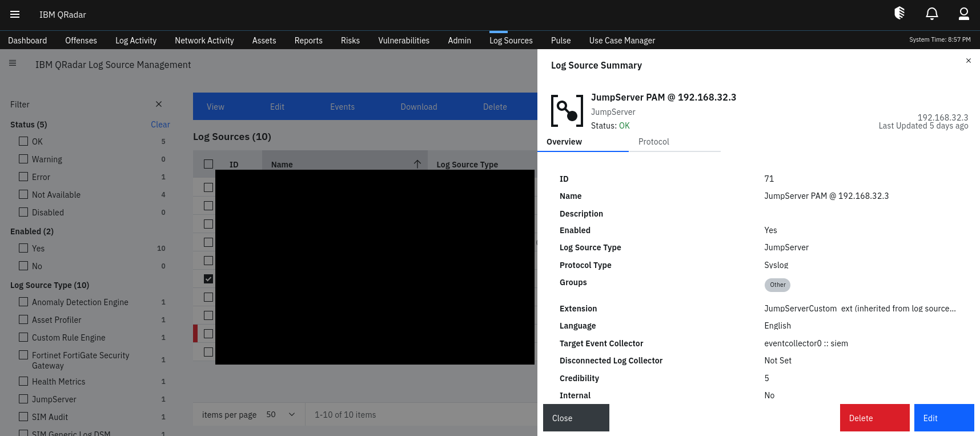
Task: Click Events in the action bar
Action: tap(342, 107)
